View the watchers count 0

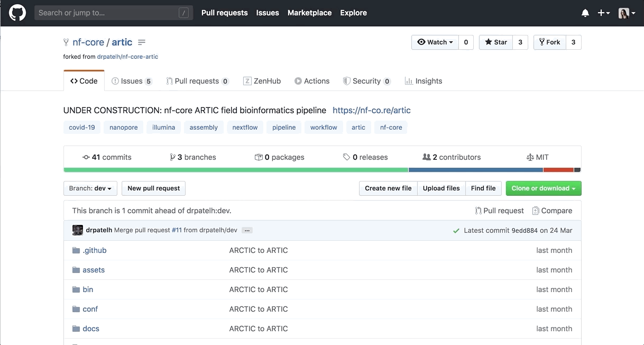coord(466,42)
